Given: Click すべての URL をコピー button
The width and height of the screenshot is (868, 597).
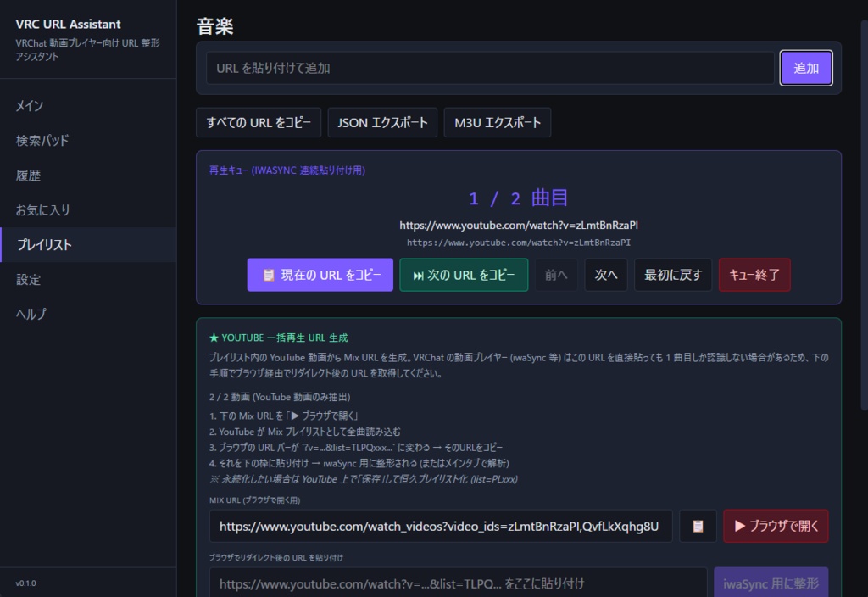Looking at the screenshot, I should [x=259, y=122].
